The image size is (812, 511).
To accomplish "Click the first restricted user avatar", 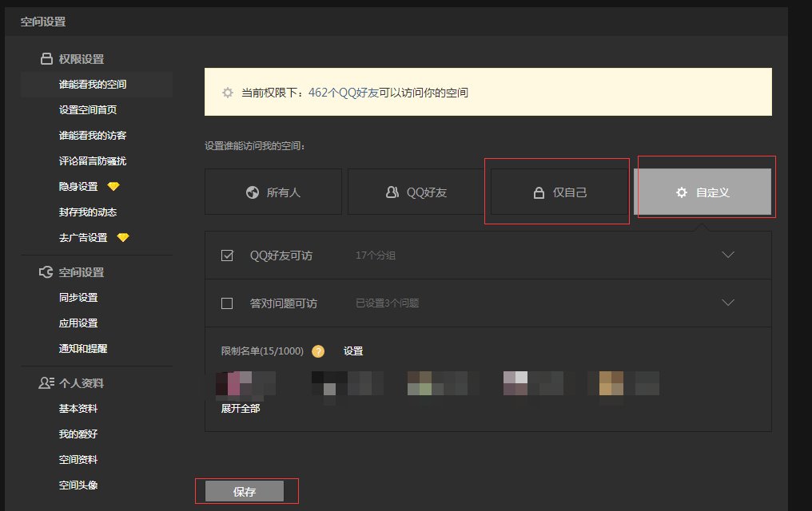I will pos(245,383).
